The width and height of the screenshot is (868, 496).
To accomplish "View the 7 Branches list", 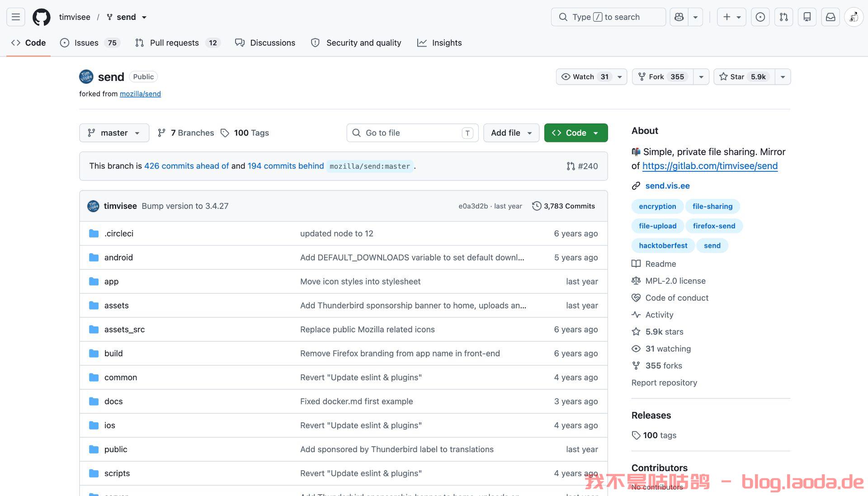I will tap(186, 133).
